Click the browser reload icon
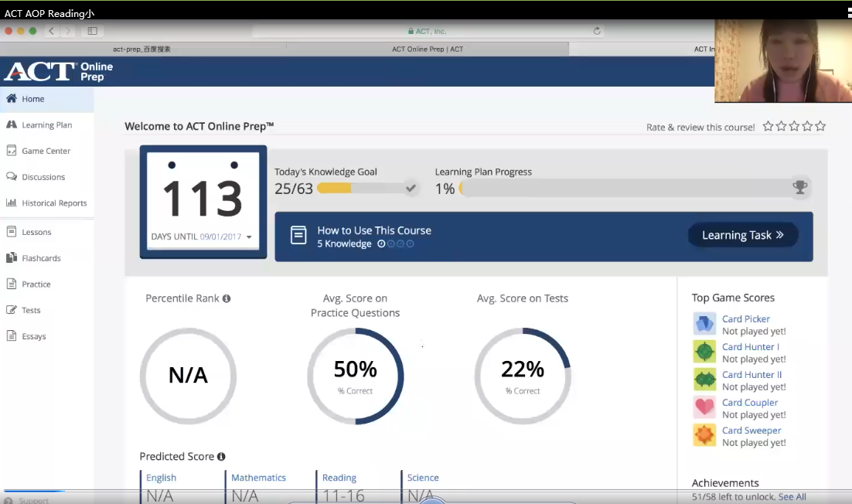The image size is (852, 504). (597, 31)
